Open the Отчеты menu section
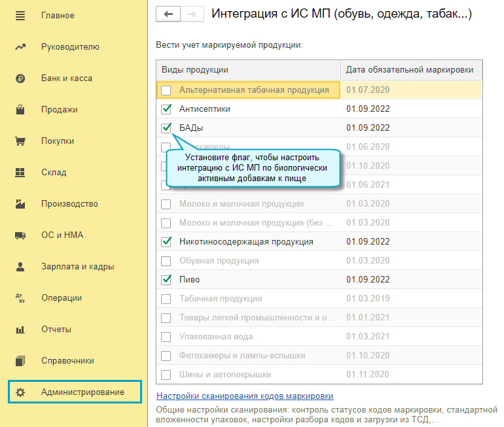This screenshot has height=427, width=504. (58, 329)
